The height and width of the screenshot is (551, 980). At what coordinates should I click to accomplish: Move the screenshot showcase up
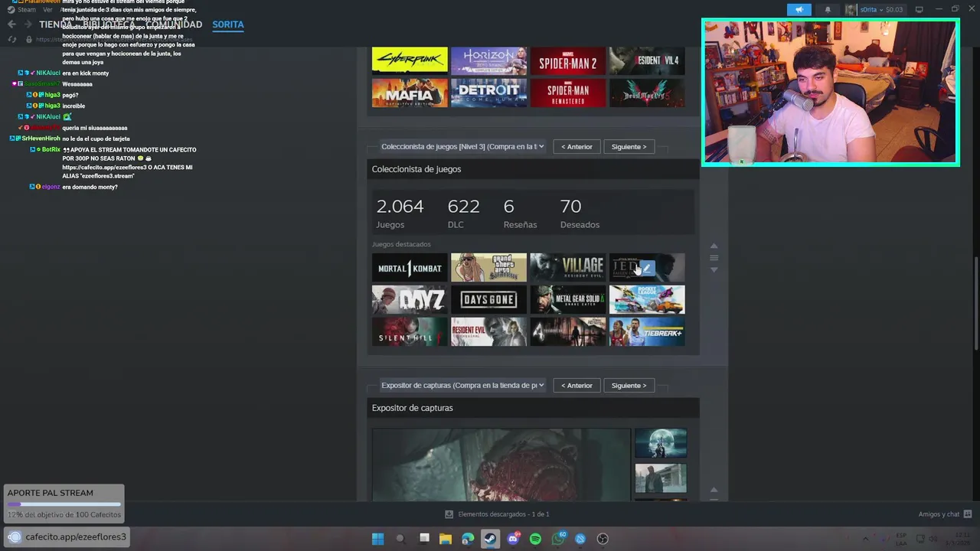click(x=714, y=490)
